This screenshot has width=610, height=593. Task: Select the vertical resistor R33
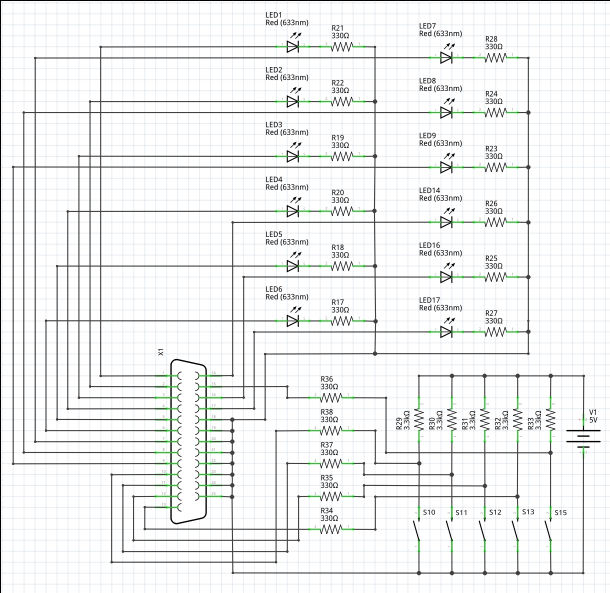point(549,414)
